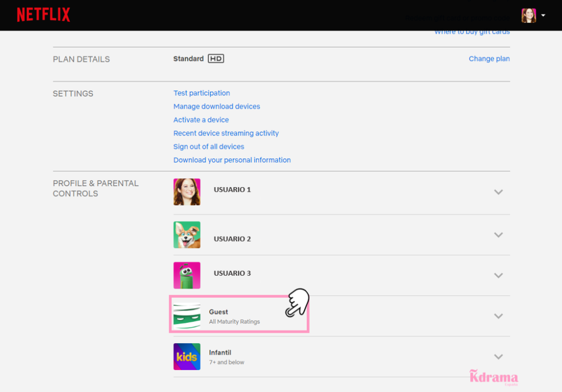Click the PLAN DETAILS heading

pyautogui.click(x=81, y=59)
